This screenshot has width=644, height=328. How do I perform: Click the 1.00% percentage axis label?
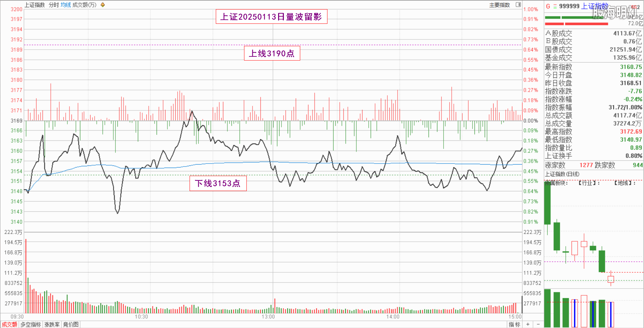531,10
